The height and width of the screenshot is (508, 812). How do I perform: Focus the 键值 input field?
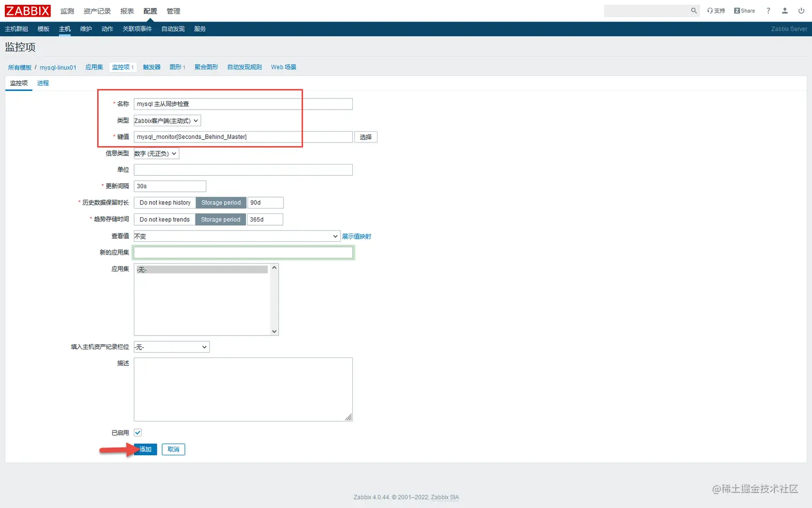coord(243,137)
